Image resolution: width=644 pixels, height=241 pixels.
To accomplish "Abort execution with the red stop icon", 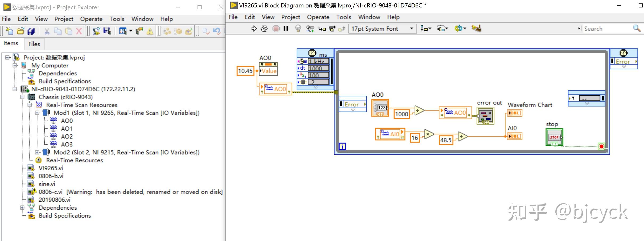I will click(x=276, y=28).
